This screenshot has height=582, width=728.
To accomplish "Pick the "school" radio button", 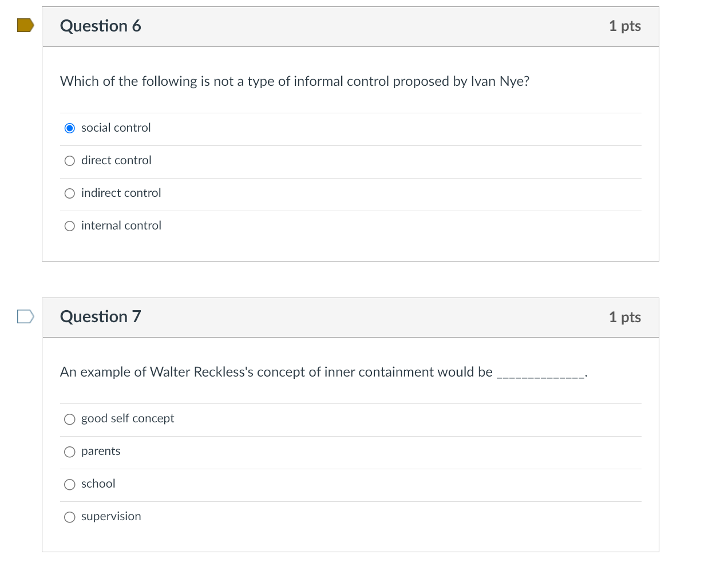I will (70, 485).
